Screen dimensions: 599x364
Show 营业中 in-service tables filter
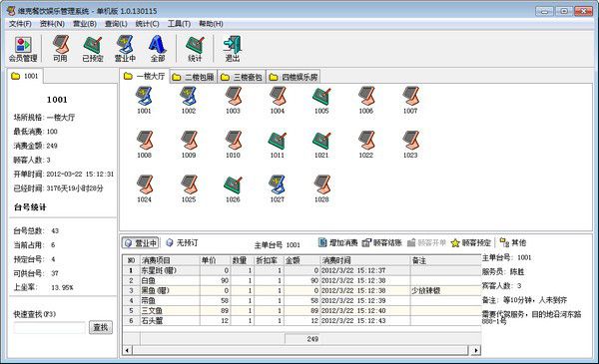click(126, 49)
